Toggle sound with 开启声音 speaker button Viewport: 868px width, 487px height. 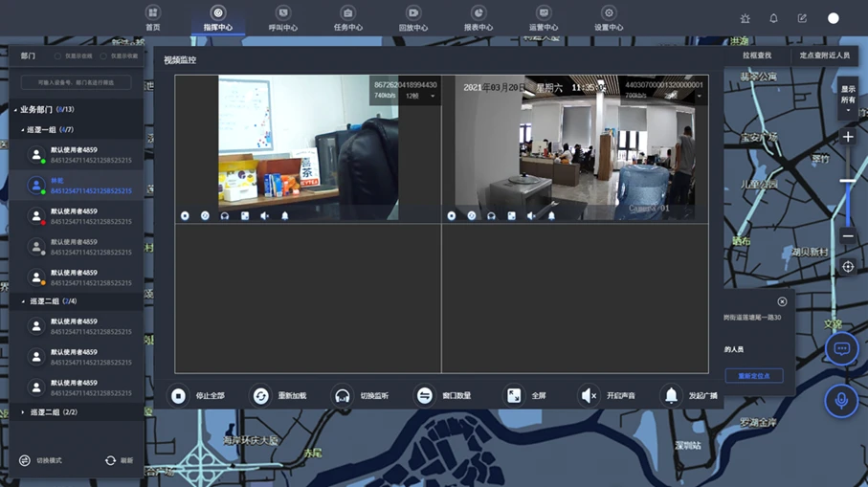[x=589, y=395]
